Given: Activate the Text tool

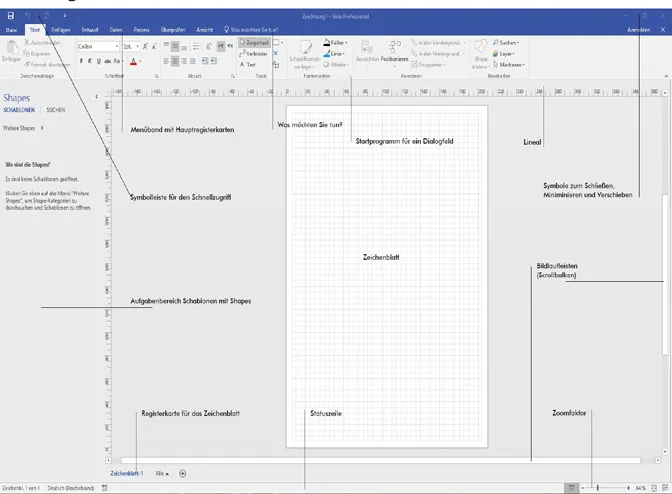Looking at the screenshot, I should (250, 64).
